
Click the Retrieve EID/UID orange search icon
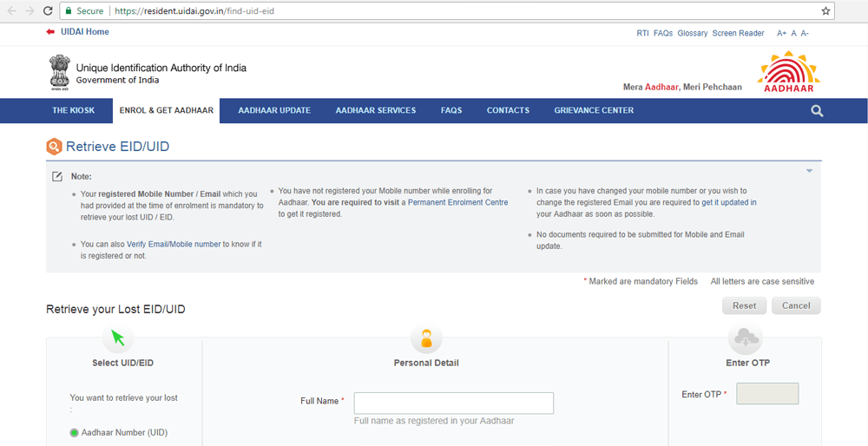54,147
